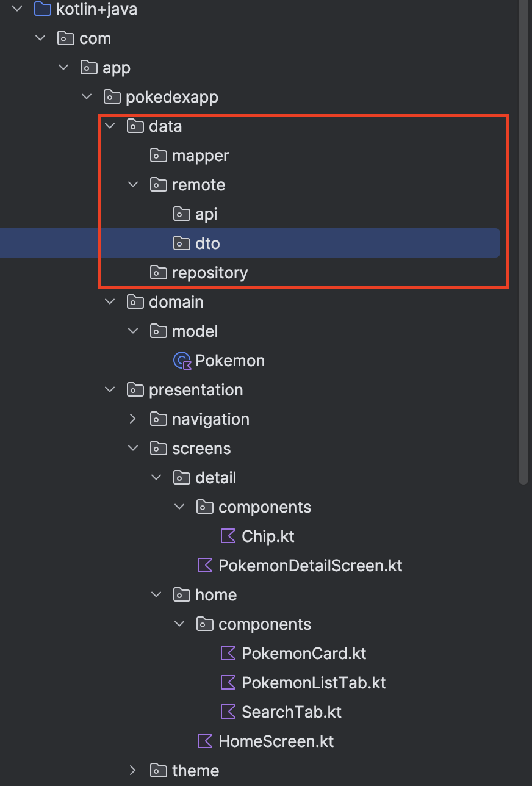This screenshot has width=532, height=786.
Task: Open PokemonListTab.kt file
Action: (314, 683)
